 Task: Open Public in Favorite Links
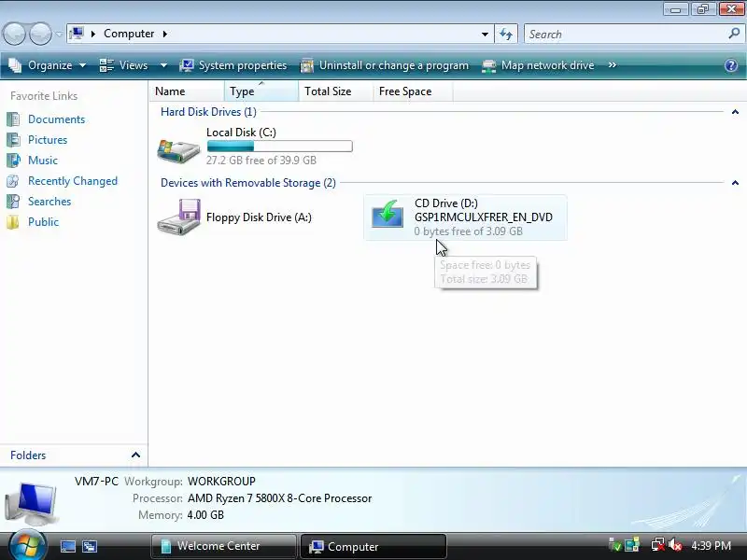point(43,222)
